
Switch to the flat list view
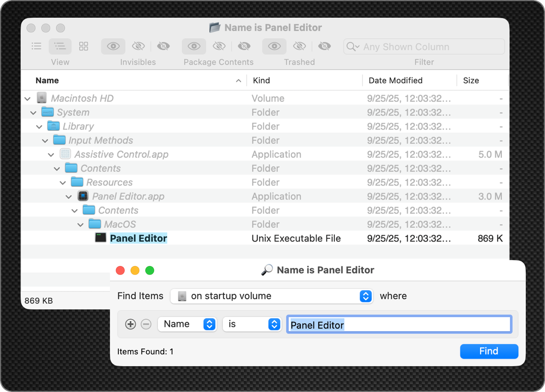36,46
